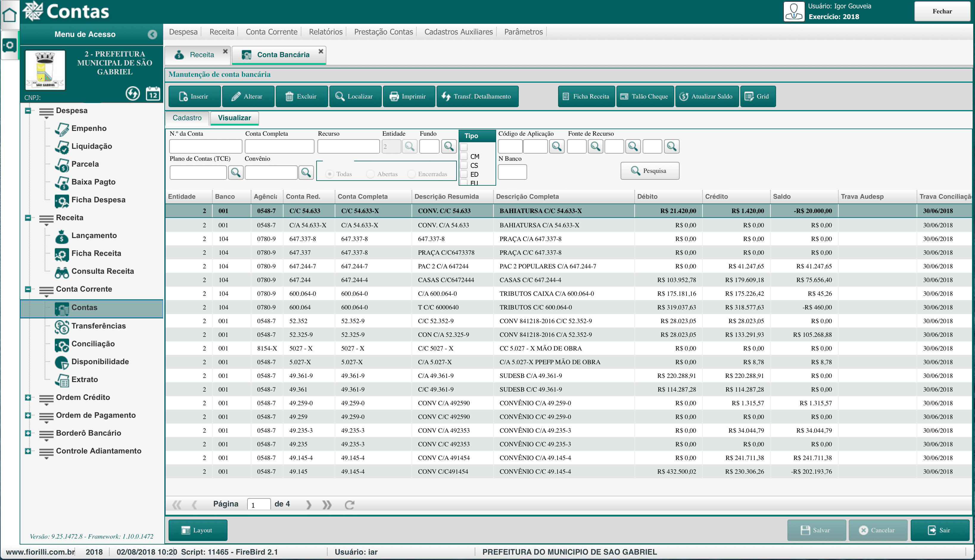Expand the Ordem Crédito tree node
This screenshot has width=975, height=560.
click(x=28, y=398)
